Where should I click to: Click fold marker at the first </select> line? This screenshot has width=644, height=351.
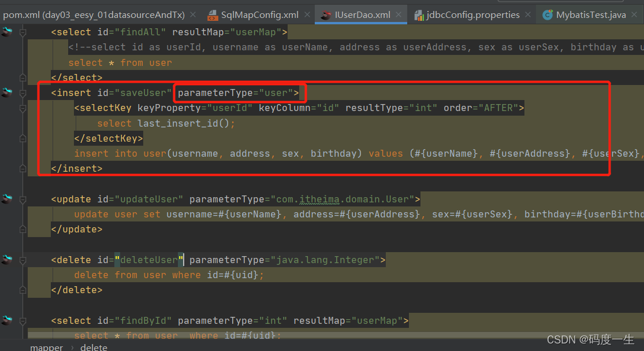(x=23, y=77)
